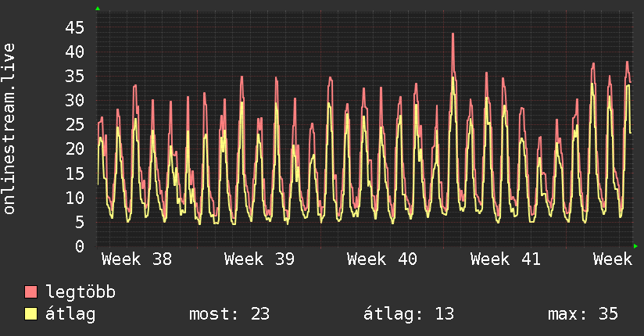Click the 5 y-axis tick label

point(80,222)
